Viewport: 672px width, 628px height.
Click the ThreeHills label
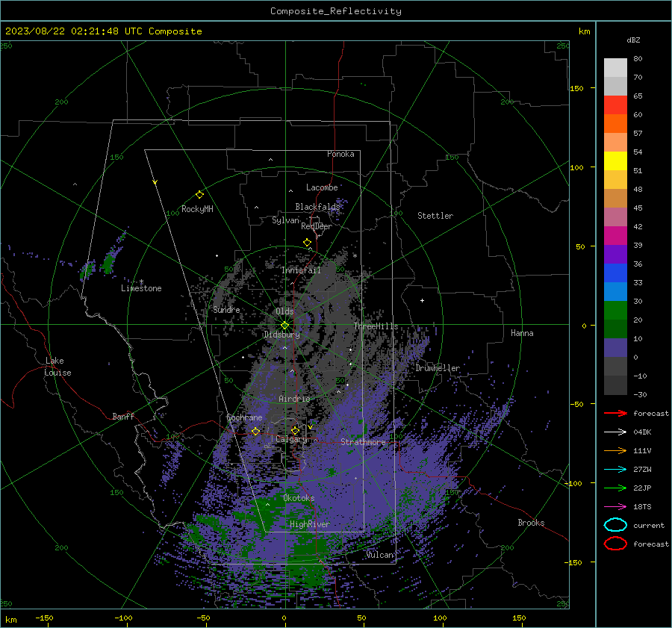click(x=376, y=326)
